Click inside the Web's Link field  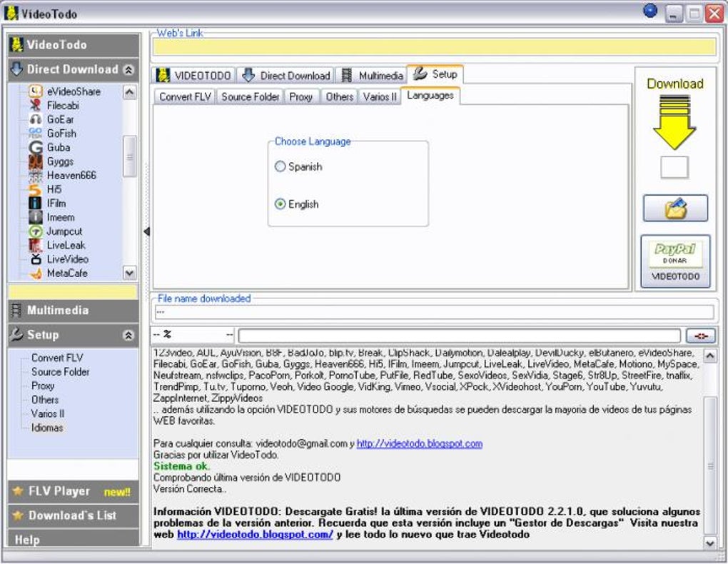pyautogui.click(x=434, y=47)
